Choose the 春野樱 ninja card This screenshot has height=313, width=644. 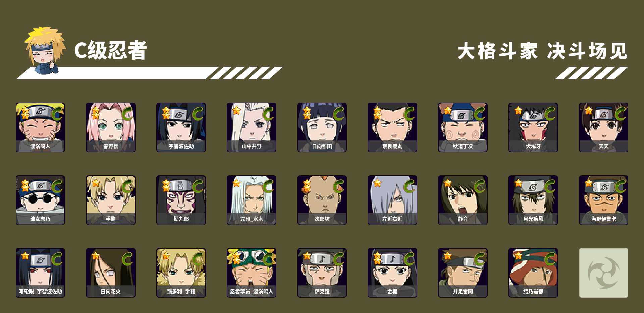pyautogui.click(x=111, y=128)
